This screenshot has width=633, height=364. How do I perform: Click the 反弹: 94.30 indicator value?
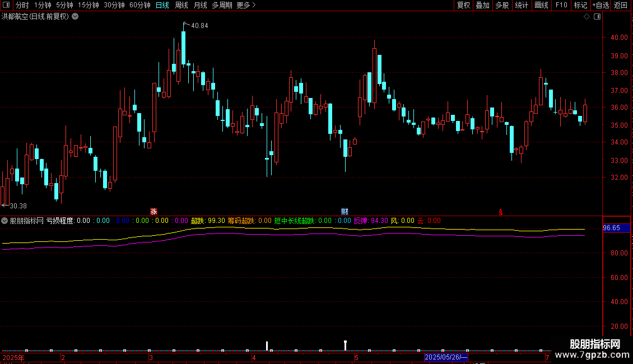371,221
